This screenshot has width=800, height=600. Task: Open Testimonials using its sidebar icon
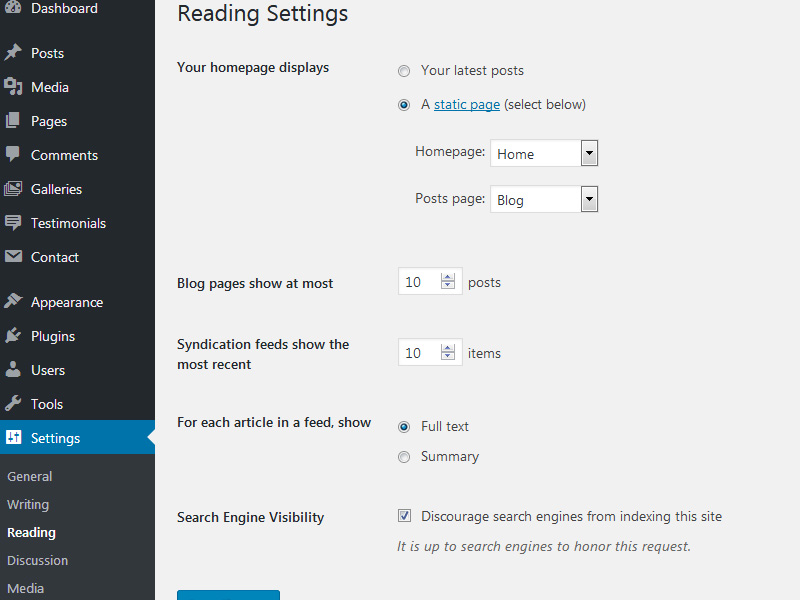[x=13, y=223]
